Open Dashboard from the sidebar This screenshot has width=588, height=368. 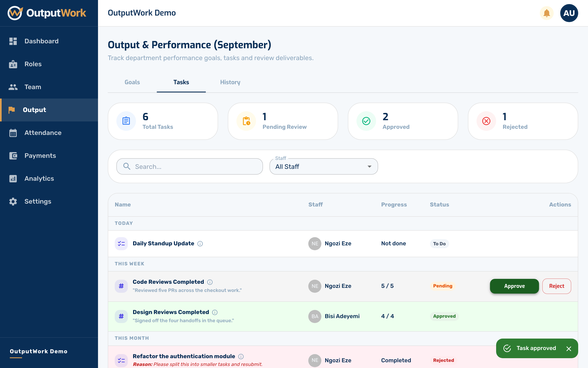point(49,41)
